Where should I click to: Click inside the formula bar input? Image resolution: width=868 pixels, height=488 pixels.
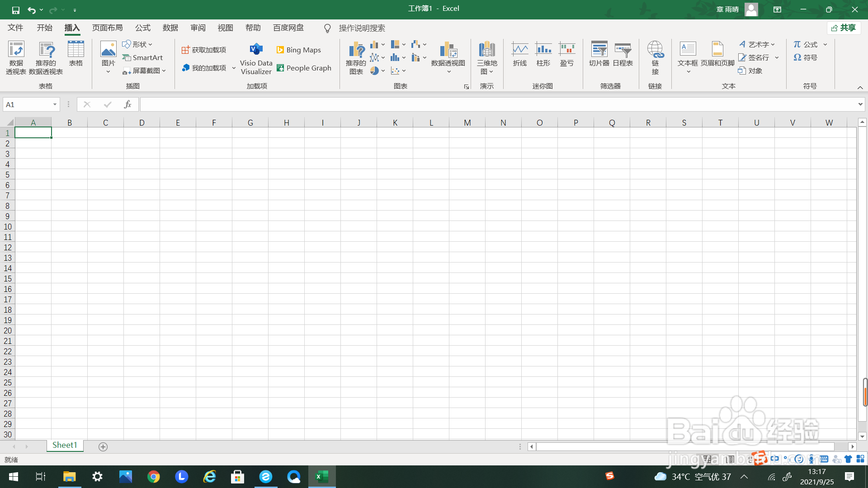[x=452, y=104]
